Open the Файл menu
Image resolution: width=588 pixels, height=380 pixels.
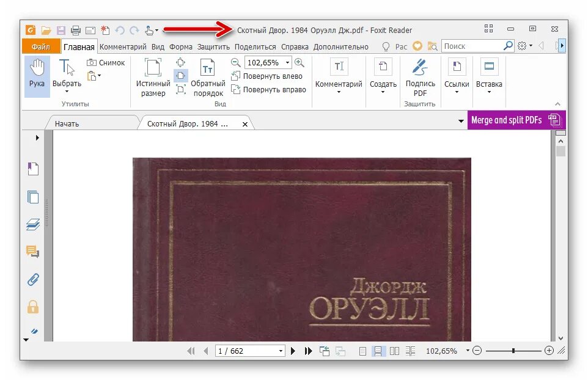[x=41, y=46]
